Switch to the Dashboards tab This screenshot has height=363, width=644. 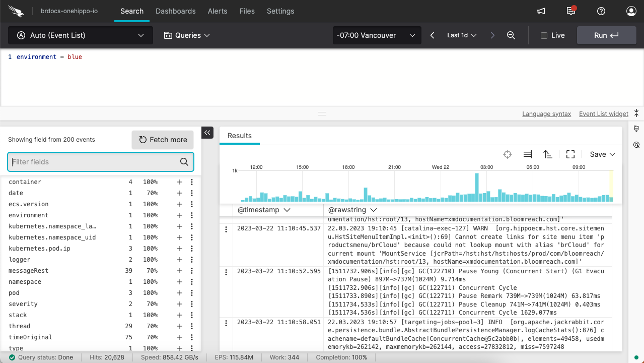pos(175,11)
